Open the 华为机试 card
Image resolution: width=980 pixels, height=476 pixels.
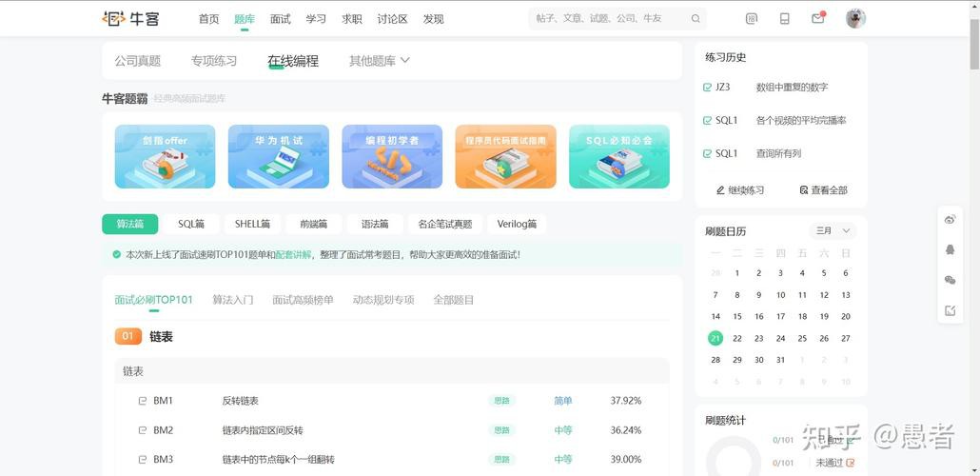279,156
